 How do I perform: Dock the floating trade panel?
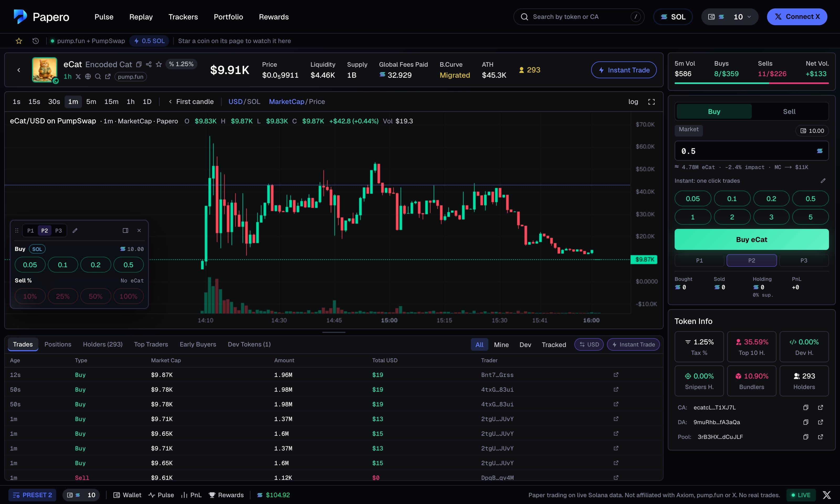(125, 230)
